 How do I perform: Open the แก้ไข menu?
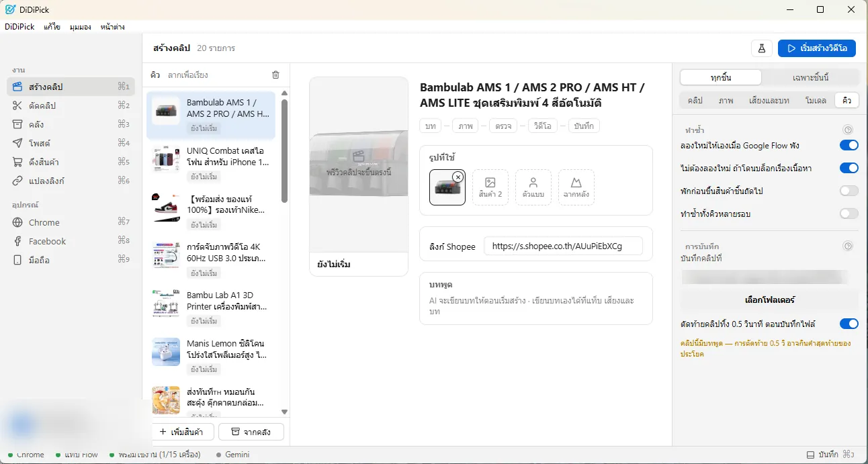[x=52, y=27]
